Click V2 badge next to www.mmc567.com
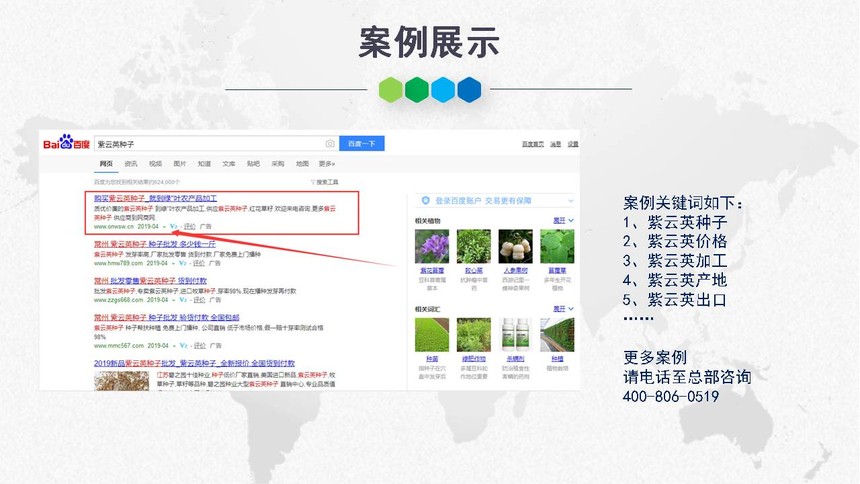 [x=184, y=346]
